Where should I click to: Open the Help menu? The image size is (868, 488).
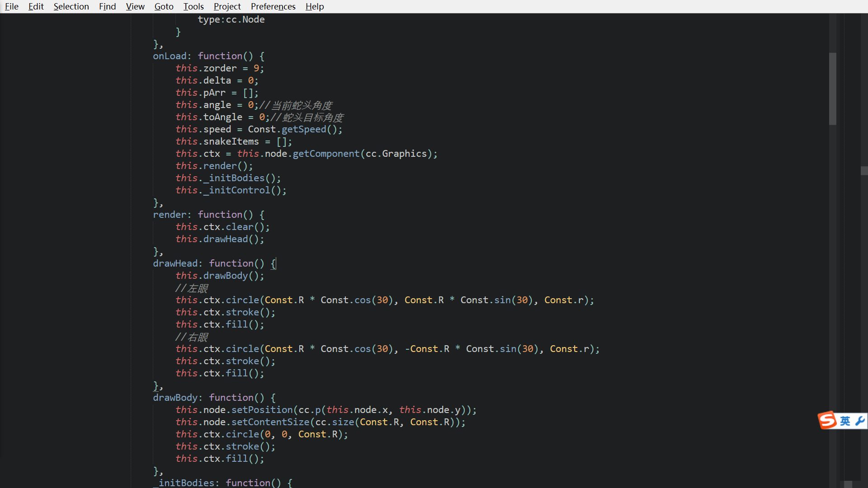315,6
